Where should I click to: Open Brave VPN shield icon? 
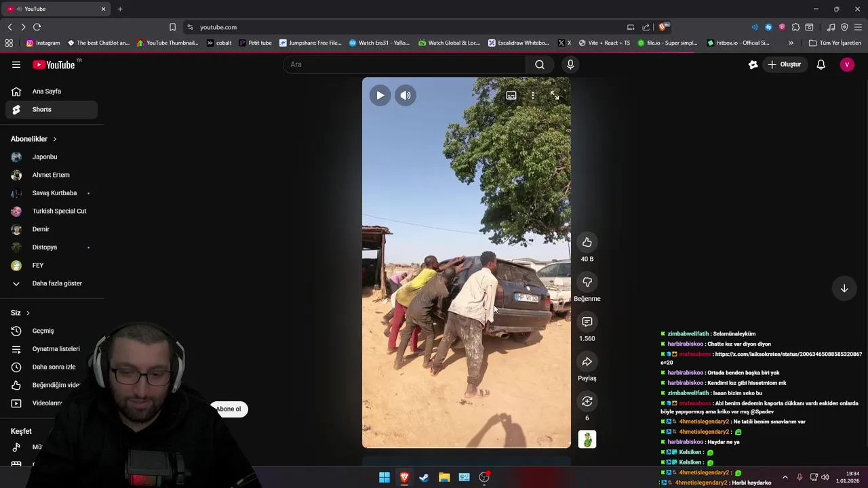tap(844, 27)
